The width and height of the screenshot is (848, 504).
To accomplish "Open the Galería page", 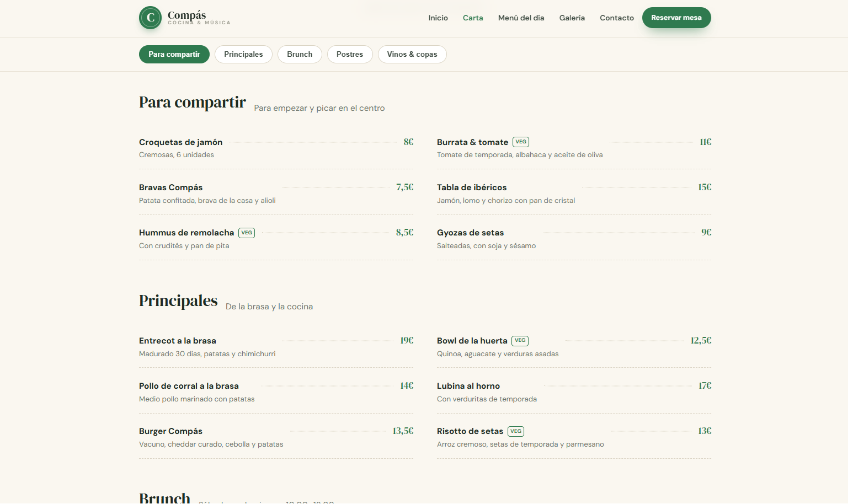I will point(572,18).
